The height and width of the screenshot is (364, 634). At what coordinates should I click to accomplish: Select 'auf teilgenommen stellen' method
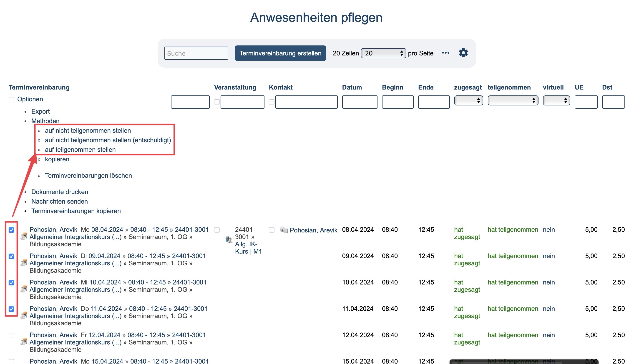pyautogui.click(x=80, y=150)
